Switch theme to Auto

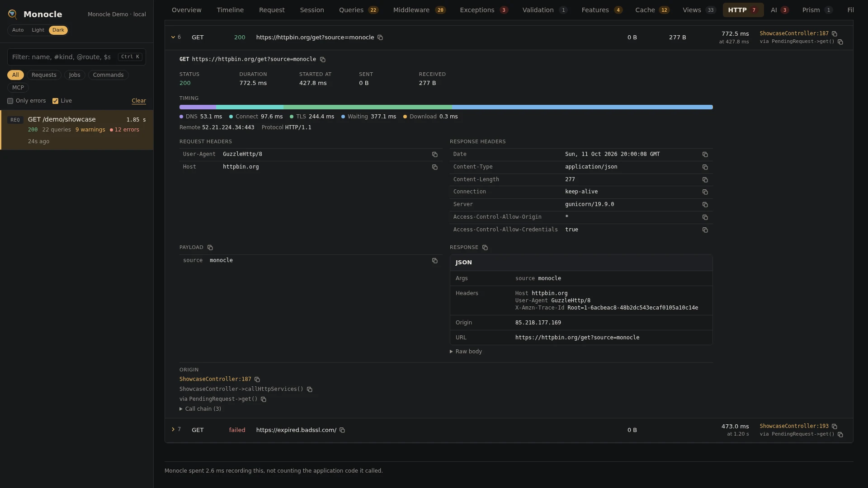18,30
